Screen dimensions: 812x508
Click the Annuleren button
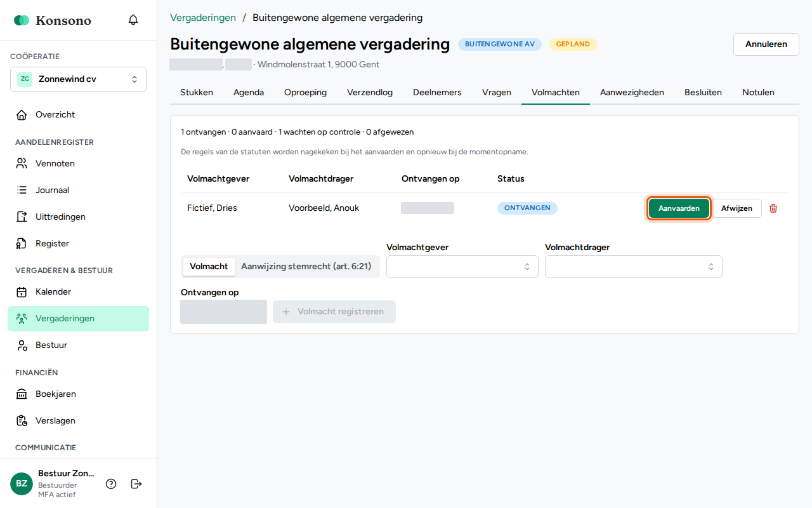pos(766,44)
